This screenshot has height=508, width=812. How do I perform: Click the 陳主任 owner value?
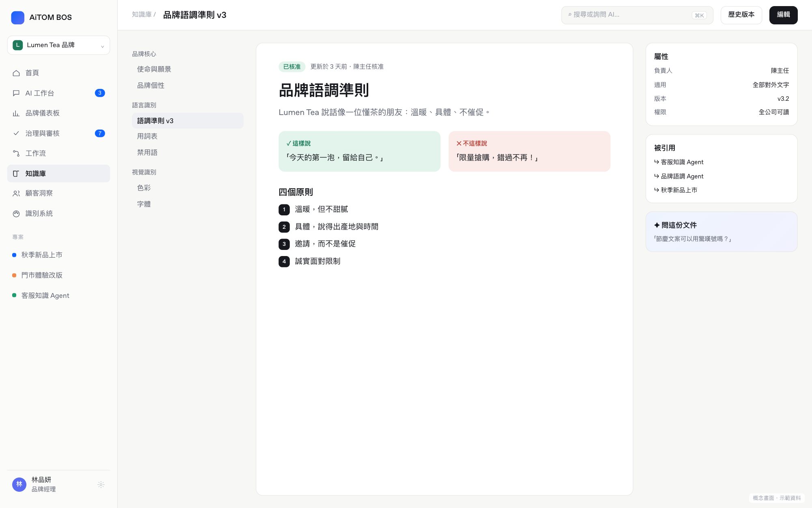click(x=780, y=71)
